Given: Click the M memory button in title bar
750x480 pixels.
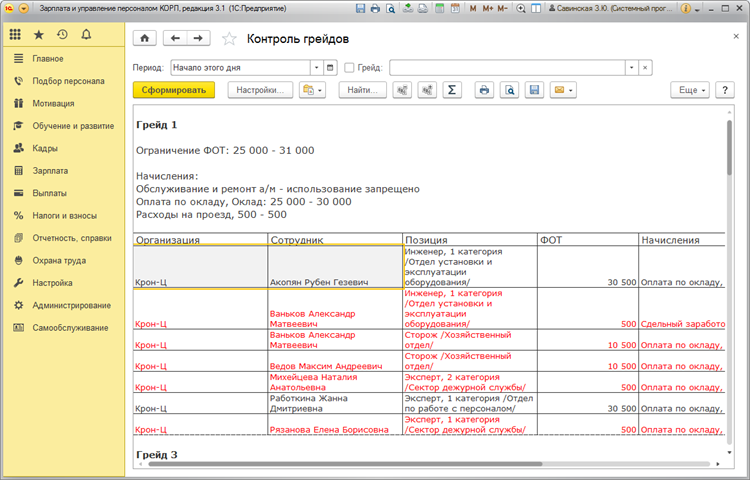Looking at the screenshot, I should click(473, 8).
